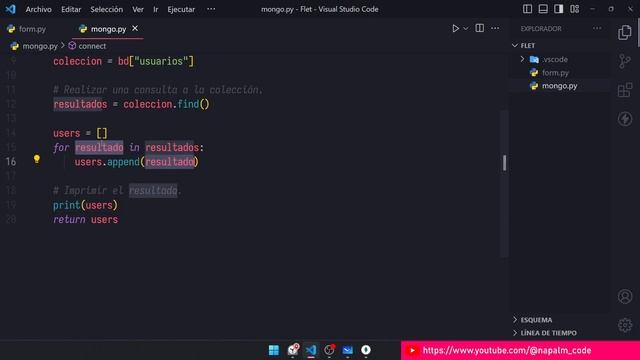The image size is (640, 360).
Task: Open run options dropdown arrow
Action: click(466, 29)
